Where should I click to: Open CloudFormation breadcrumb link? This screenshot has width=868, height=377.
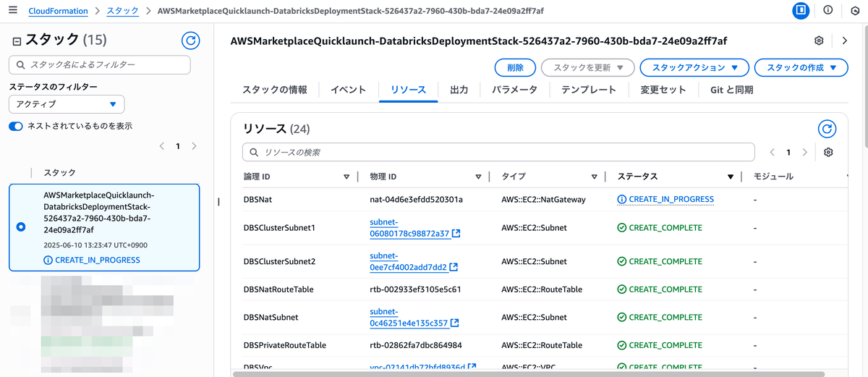[x=58, y=11]
